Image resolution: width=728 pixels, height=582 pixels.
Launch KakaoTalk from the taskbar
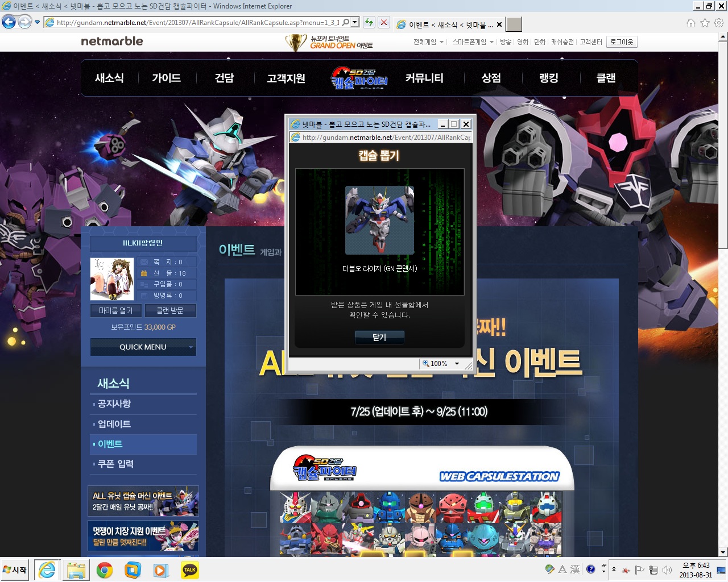(x=190, y=569)
